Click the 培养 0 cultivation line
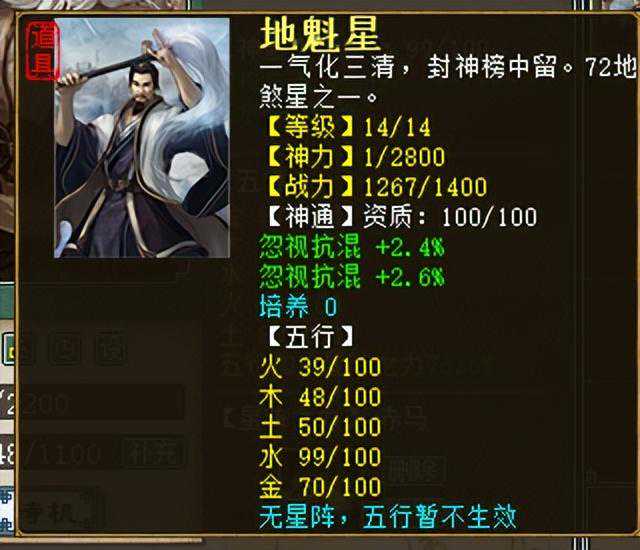The height and width of the screenshot is (550, 640). point(298,306)
